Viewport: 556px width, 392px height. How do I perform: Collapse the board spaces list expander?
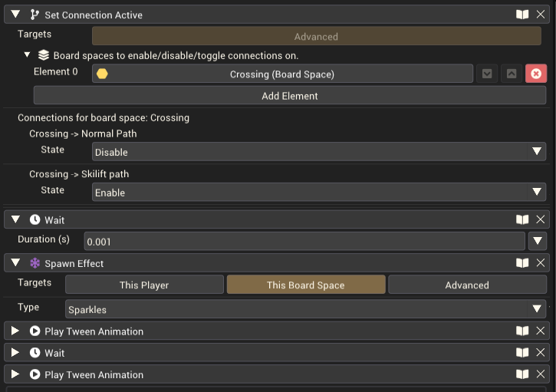point(27,55)
